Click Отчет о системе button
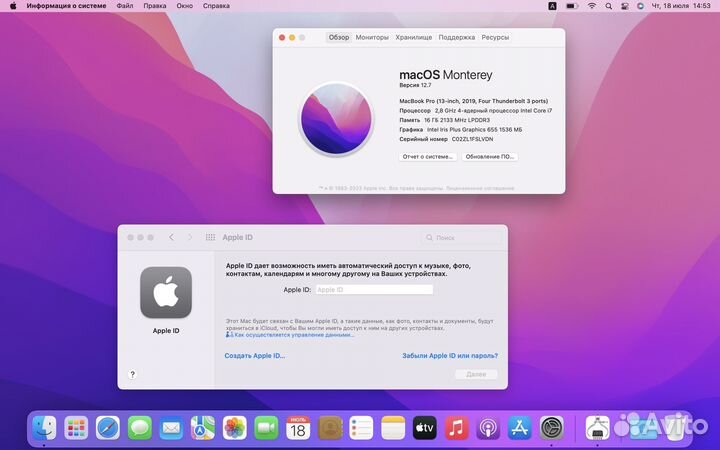 428,157
